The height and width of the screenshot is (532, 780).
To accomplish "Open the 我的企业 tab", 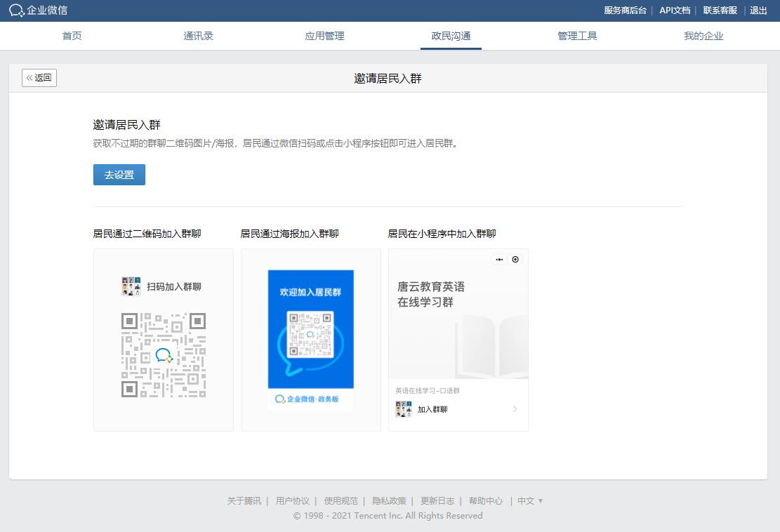I will (703, 36).
